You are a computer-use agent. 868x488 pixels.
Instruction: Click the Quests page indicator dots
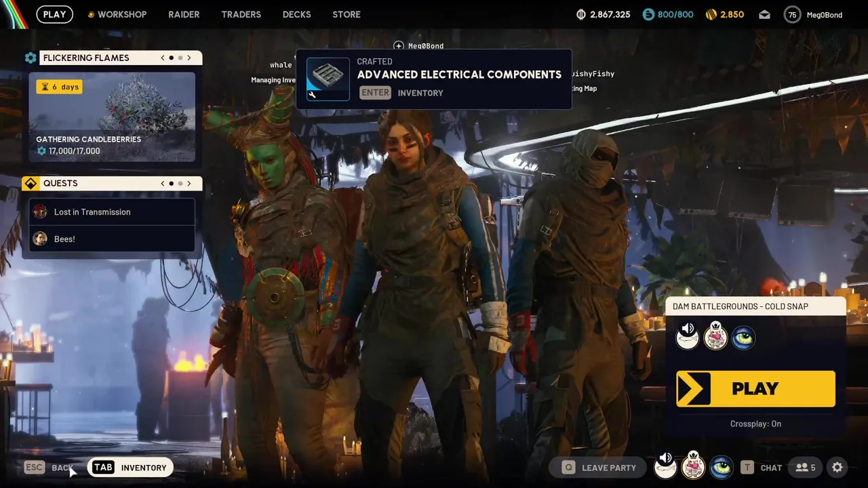point(176,183)
